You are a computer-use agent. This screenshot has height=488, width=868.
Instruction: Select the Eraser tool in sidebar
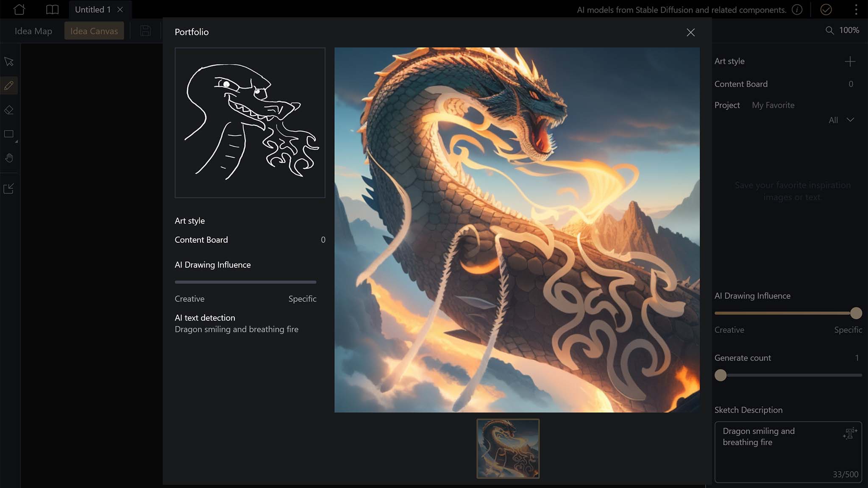pyautogui.click(x=9, y=110)
